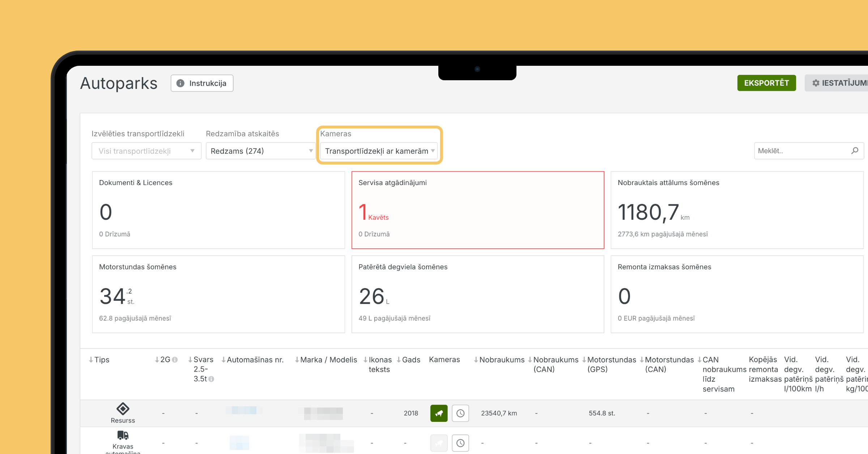Viewport: 868px width, 454px height.
Task: Click the green EKSPORTĒT button
Action: tap(766, 83)
